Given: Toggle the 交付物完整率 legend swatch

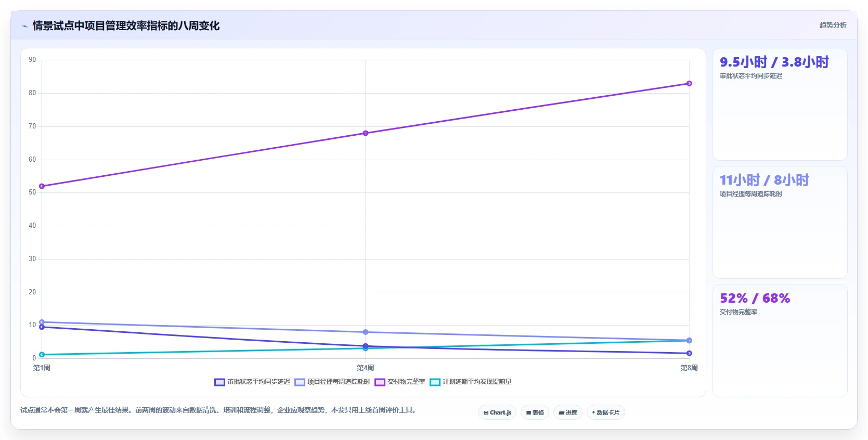Looking at the screenshot, I should 380,382.
